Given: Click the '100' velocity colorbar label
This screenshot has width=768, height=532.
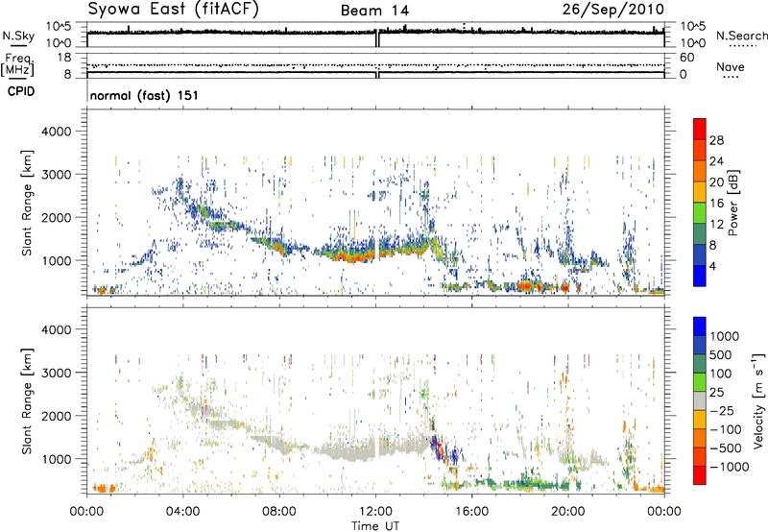Looking at the screenshot, I should coord(721,374).
